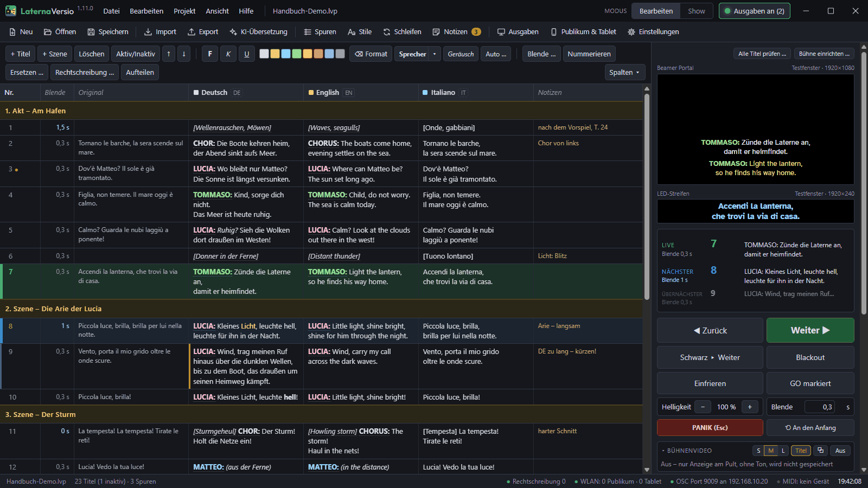Advance with the green Weiter button

point(810,330)
